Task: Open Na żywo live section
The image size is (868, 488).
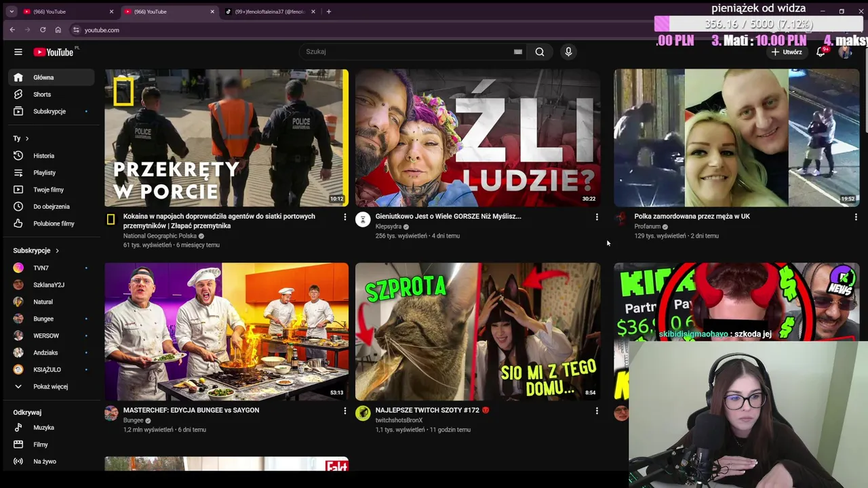Action: point(52,462)
